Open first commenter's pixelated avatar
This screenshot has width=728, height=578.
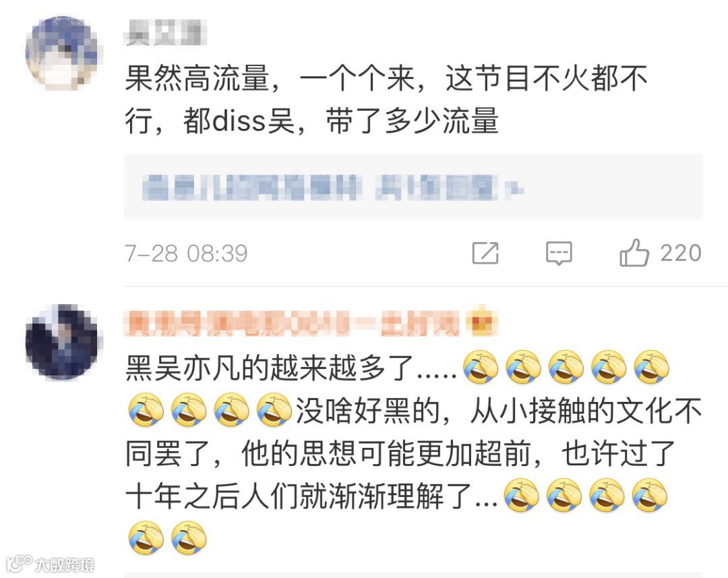point(63,53)
